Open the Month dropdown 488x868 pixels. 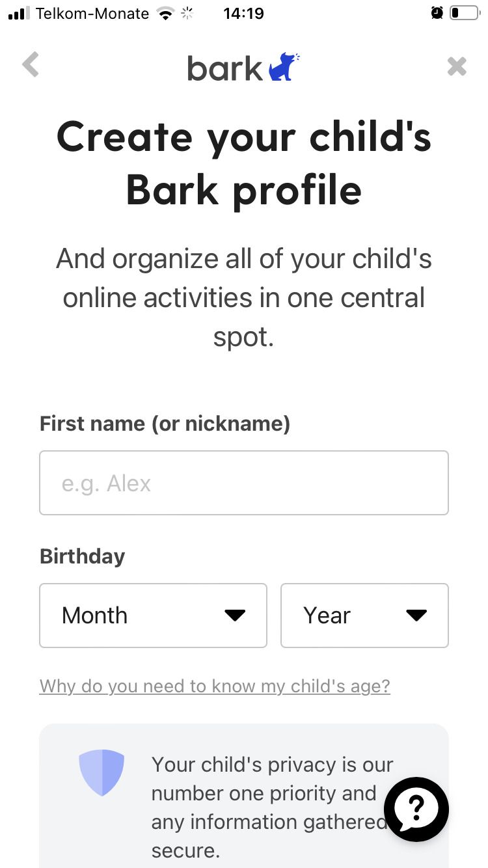(x=153, y=616)
